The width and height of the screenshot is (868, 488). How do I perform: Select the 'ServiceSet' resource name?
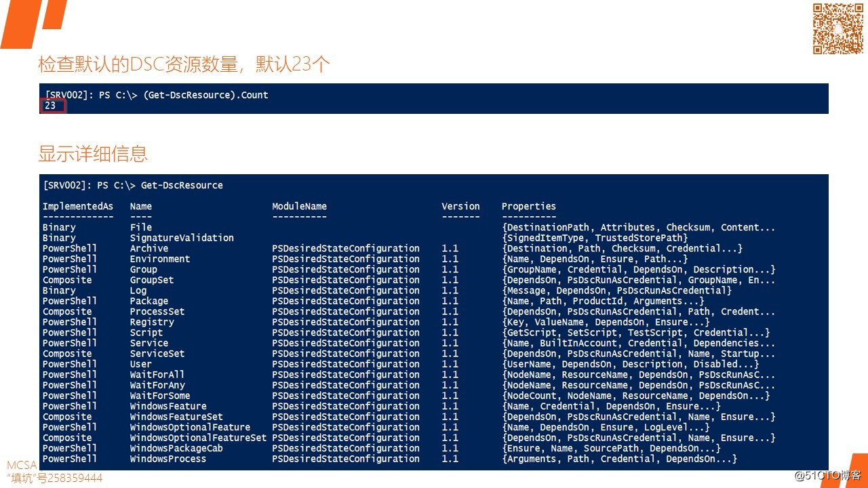pos(157,354)
